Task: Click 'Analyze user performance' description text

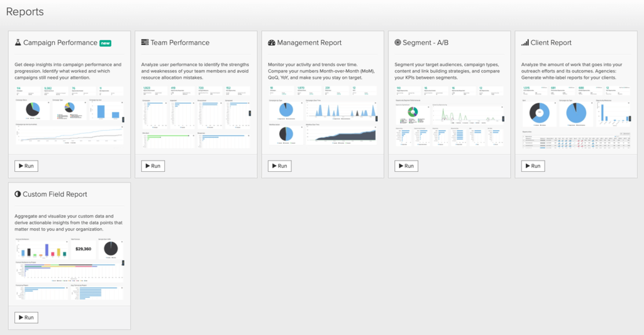Action: pyautogui.click(x=195, y=71)
